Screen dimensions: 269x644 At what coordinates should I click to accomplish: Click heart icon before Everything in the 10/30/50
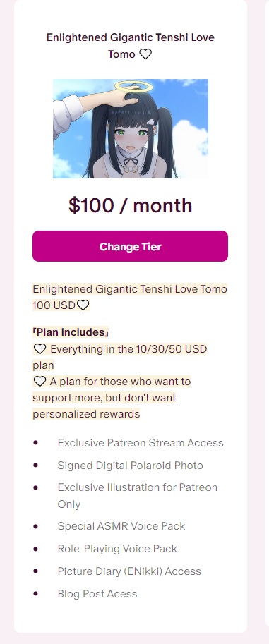pyautogui.click(x=40, y=350)
